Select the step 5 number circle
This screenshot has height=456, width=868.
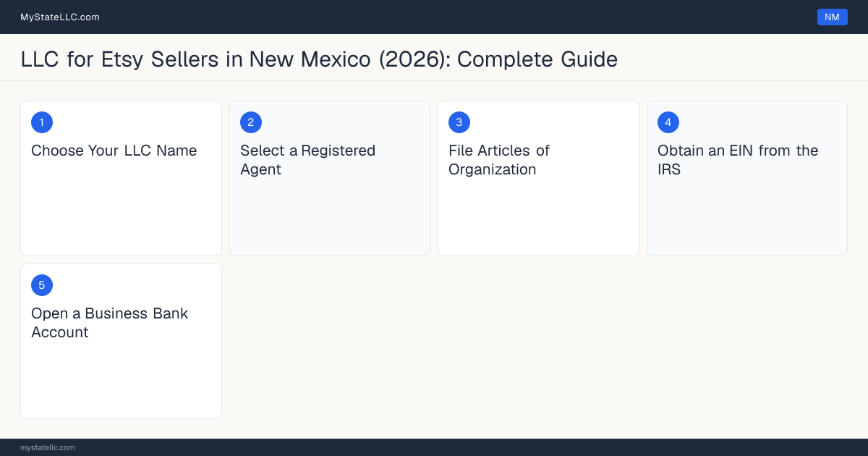click(42, 285)
